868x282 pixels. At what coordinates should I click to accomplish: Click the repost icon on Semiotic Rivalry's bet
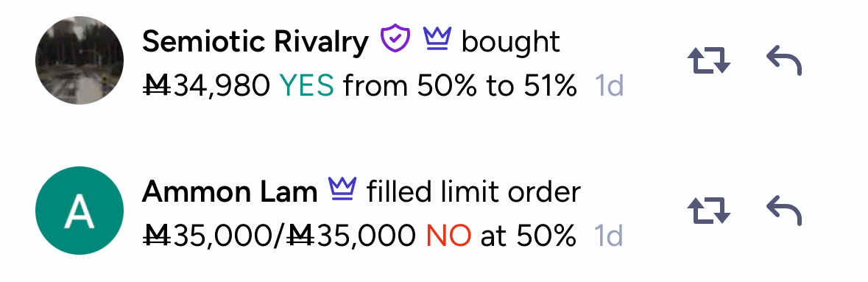(x=709, y=60)
